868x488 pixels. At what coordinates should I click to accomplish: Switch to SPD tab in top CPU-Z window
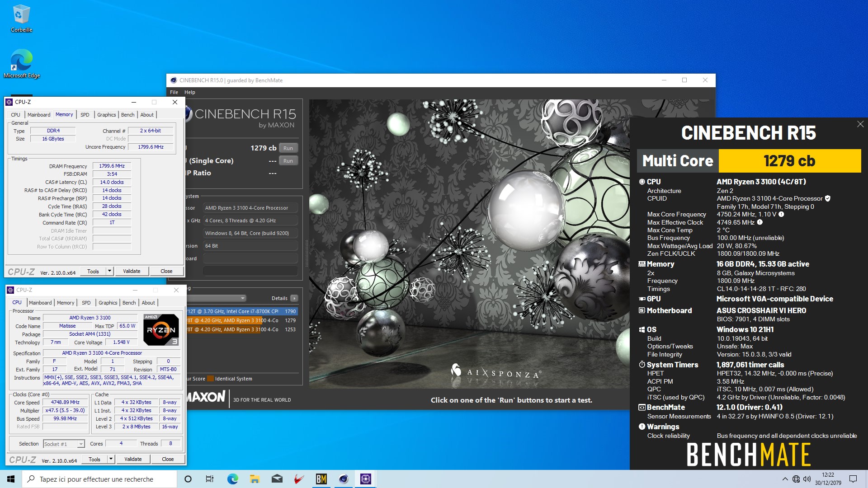click(x=85, y=115)
